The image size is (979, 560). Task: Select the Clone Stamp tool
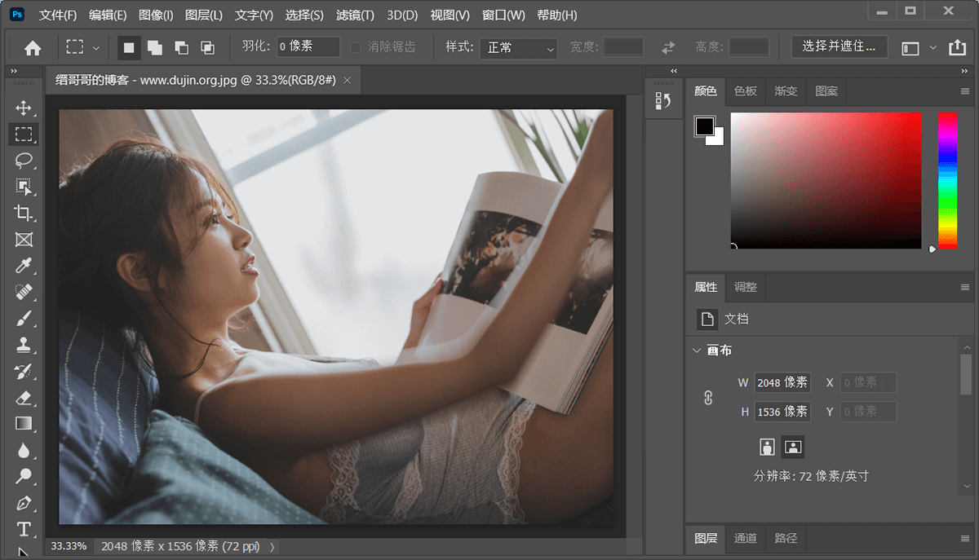pos(24,345)
